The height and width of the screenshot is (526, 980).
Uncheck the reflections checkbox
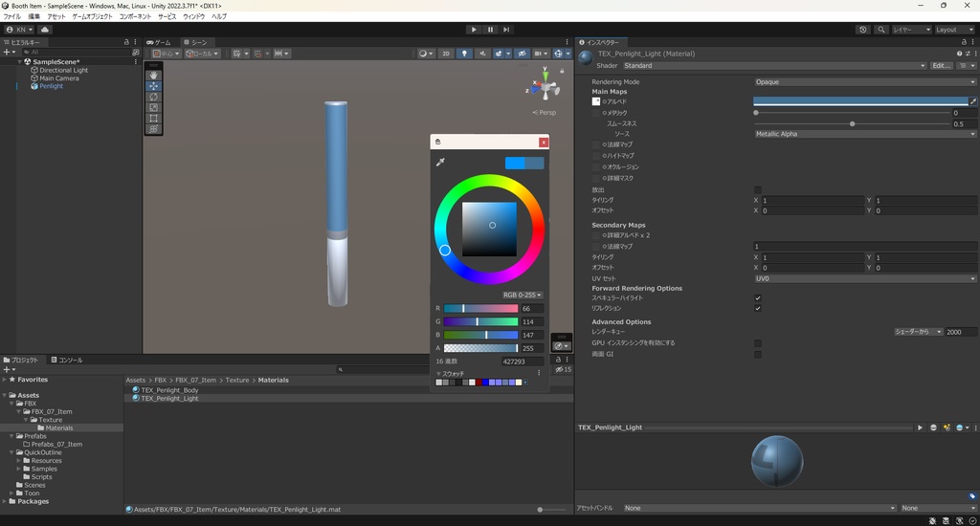758,308
